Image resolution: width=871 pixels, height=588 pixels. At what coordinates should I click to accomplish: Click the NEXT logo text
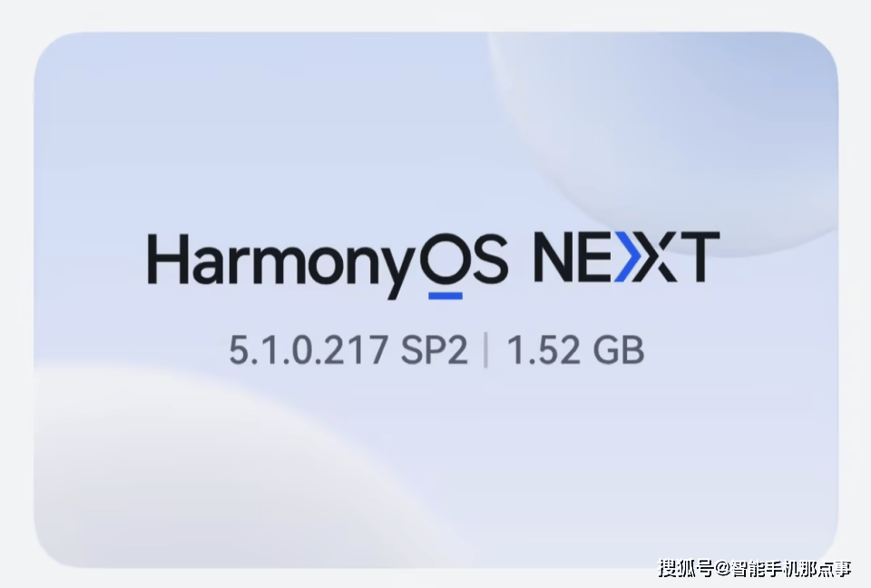tap(627, 258)
